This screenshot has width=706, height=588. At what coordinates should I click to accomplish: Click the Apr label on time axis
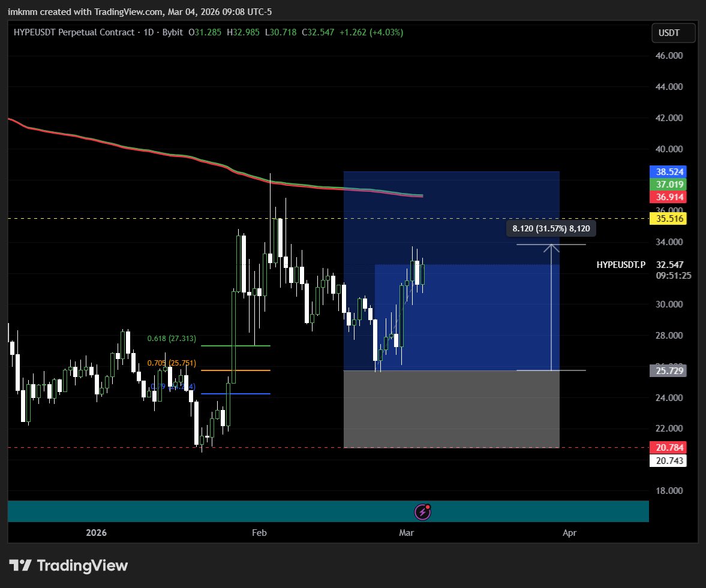point(569,533)
